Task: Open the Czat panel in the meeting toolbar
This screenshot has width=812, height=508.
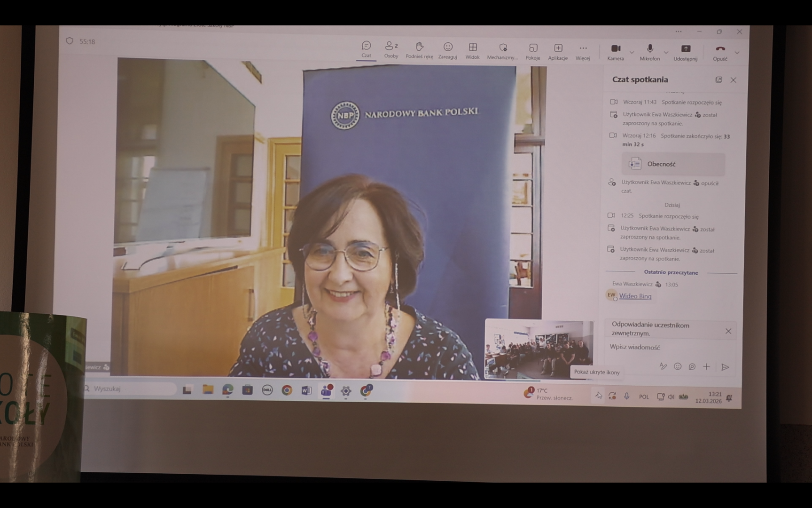Action: tap(366, 49)
